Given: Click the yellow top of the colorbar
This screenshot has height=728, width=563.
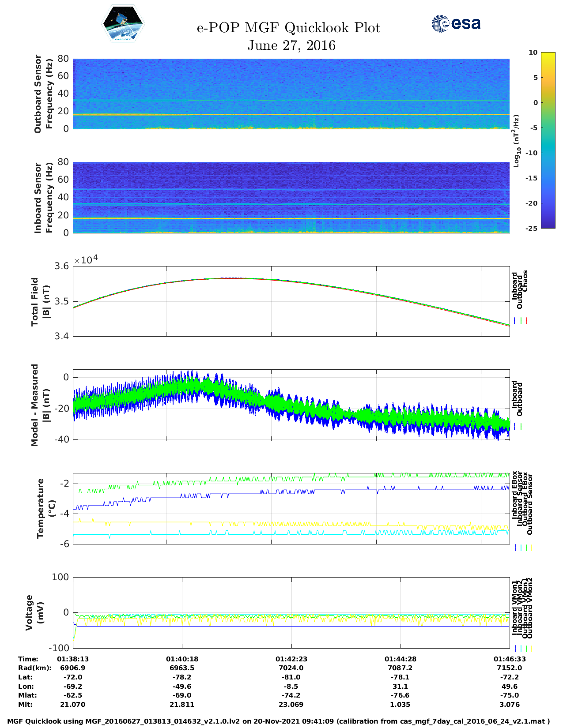Looking at the screenshot, I should coord(535,55).
